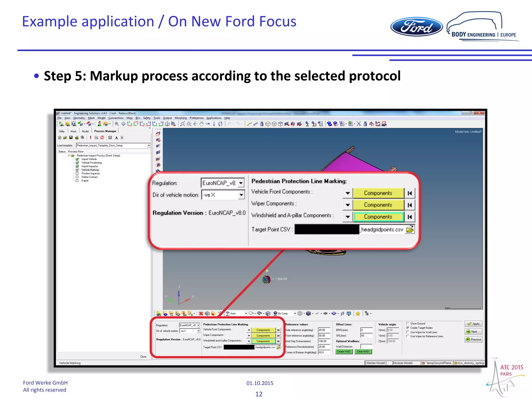This screenshot has width=532, height=399.
Task: Click the Side reference angle input field
Action: [324, 330]
